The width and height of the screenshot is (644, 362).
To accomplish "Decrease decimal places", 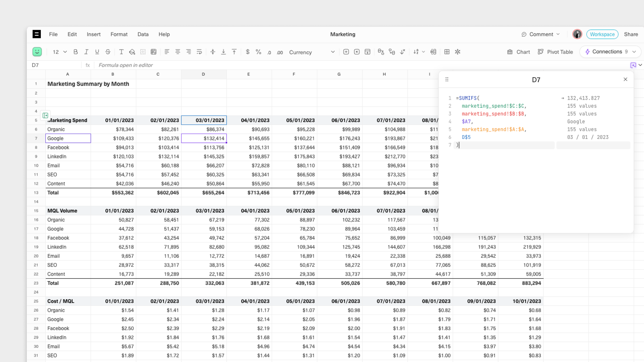I will pos(269,52).
